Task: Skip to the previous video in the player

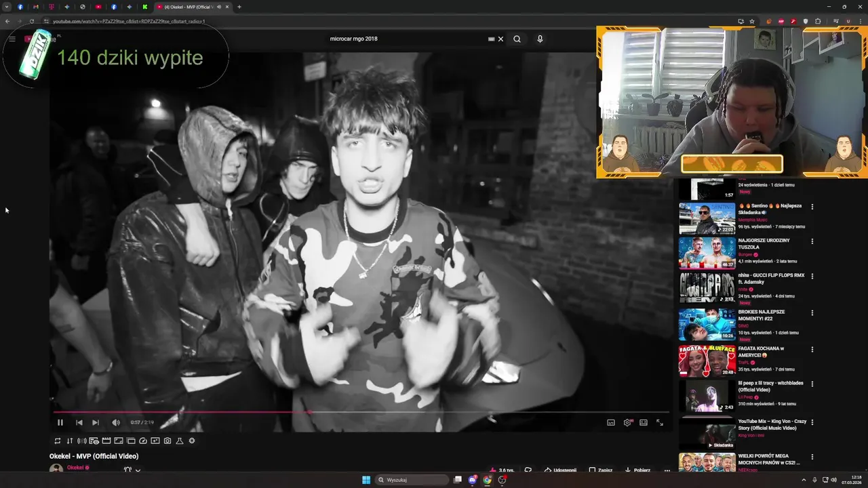Action: (79, 422)
